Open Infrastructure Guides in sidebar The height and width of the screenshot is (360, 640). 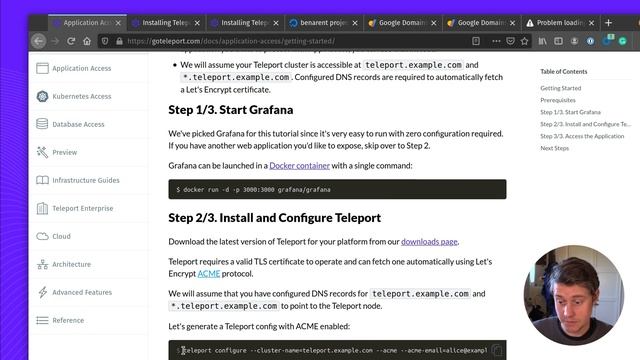[86, 180]
